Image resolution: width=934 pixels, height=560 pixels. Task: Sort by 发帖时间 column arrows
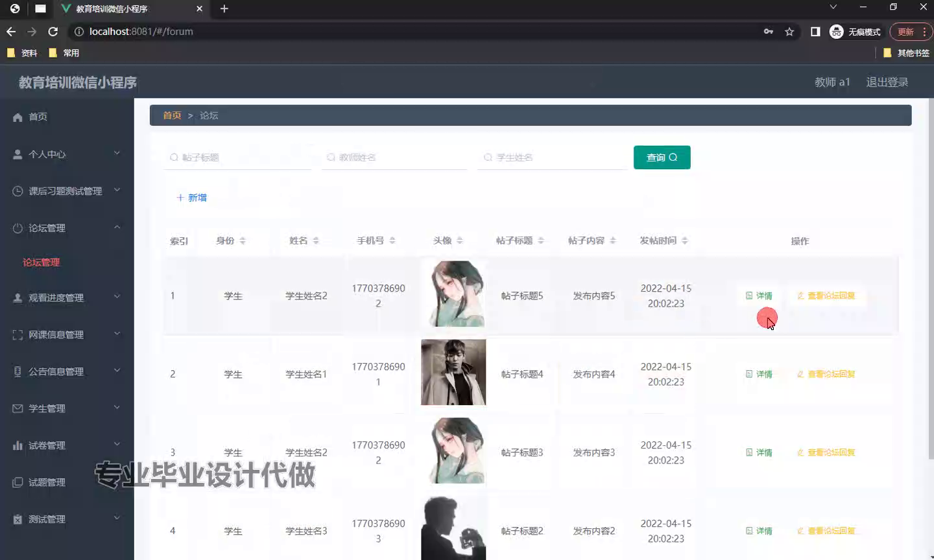tap(685, 240)
